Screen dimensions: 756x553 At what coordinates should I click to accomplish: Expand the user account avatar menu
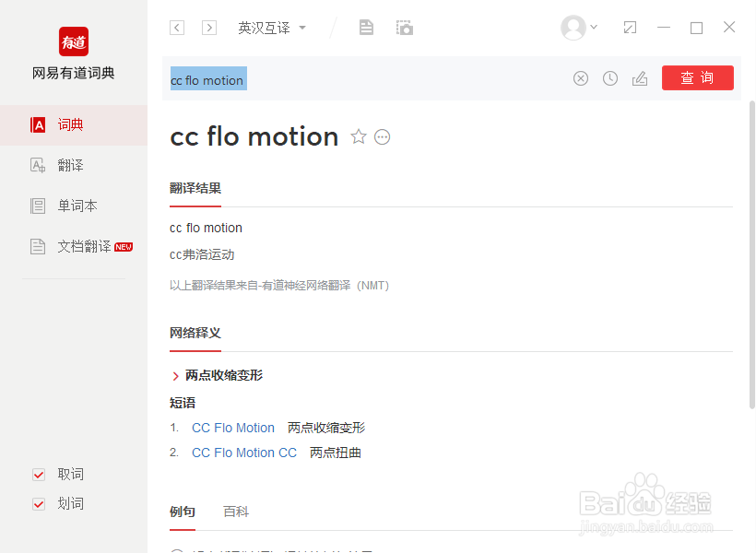(x=579, y=28)
